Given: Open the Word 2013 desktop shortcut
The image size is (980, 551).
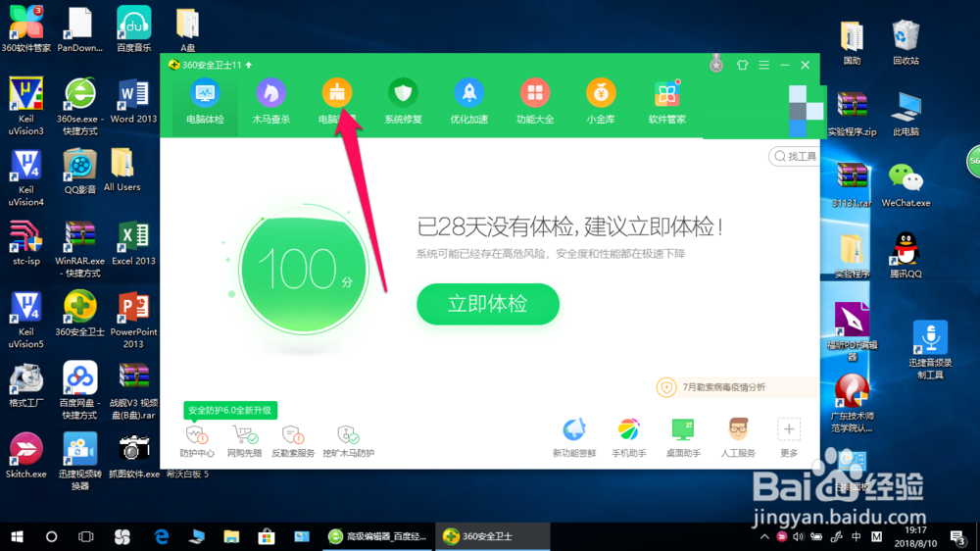Looking at the screenshot, I should [133, 101].
